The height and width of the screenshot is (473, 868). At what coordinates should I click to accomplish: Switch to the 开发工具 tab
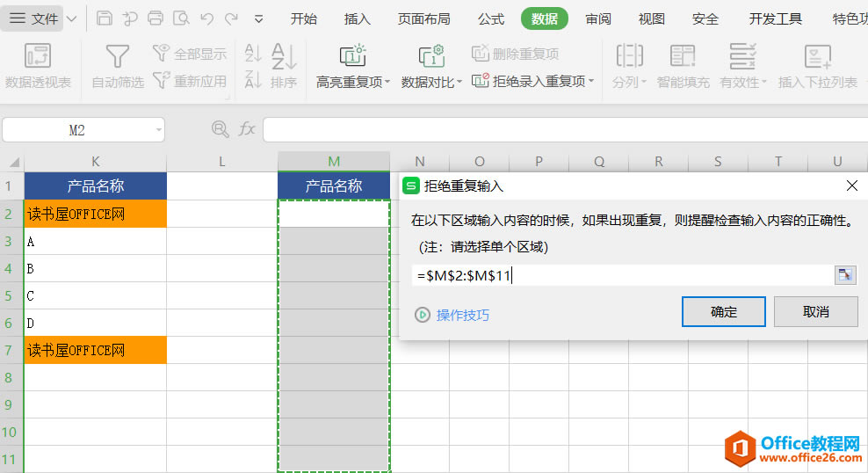775,18
